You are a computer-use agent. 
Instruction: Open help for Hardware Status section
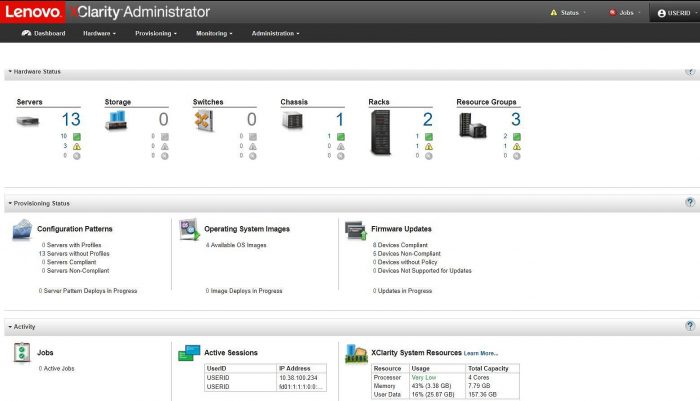[690, 71]
